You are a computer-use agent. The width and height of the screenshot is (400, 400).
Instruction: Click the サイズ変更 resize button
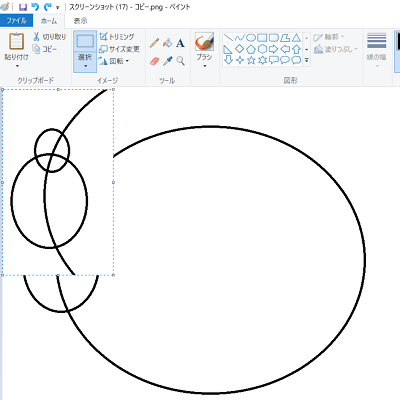coord(119,49)
